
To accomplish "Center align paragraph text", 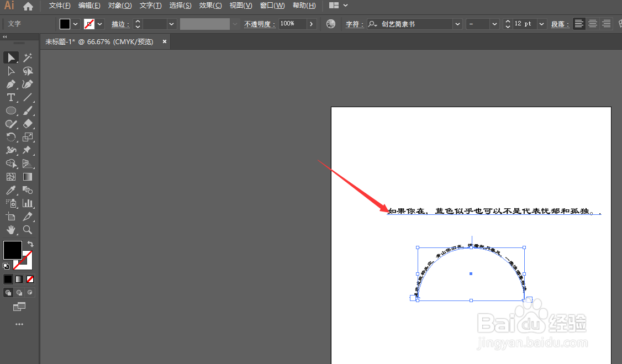I will click(x=593, y=24).
